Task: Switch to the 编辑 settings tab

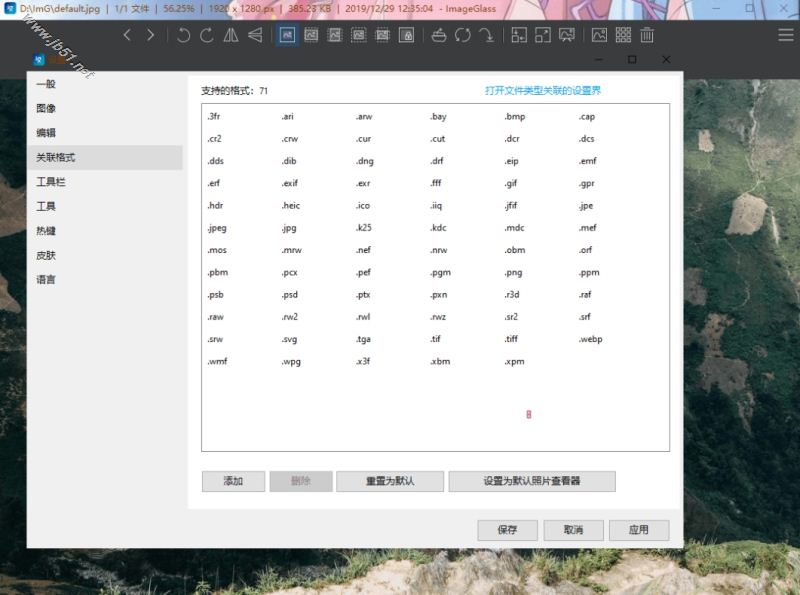Action: click(105, 133)
